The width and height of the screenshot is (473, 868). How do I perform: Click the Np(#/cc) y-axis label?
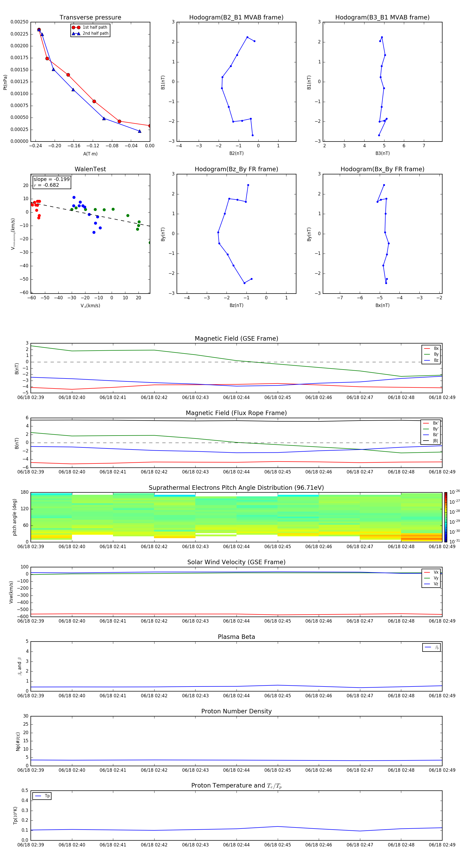[x=18, y=741]
